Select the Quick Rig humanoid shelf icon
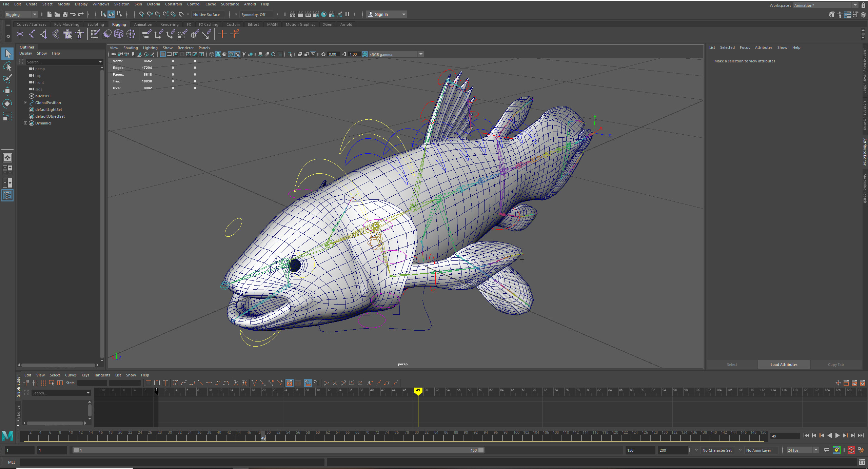868x469 pixels. coord(67,34)
